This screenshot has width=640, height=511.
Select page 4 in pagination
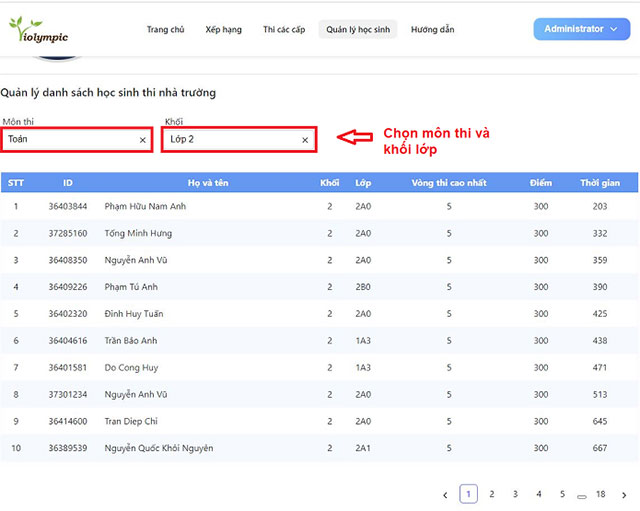pos(538,494)
